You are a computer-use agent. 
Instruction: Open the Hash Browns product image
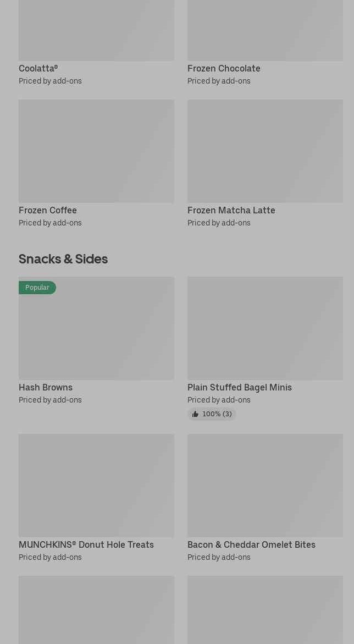(96, 335)
